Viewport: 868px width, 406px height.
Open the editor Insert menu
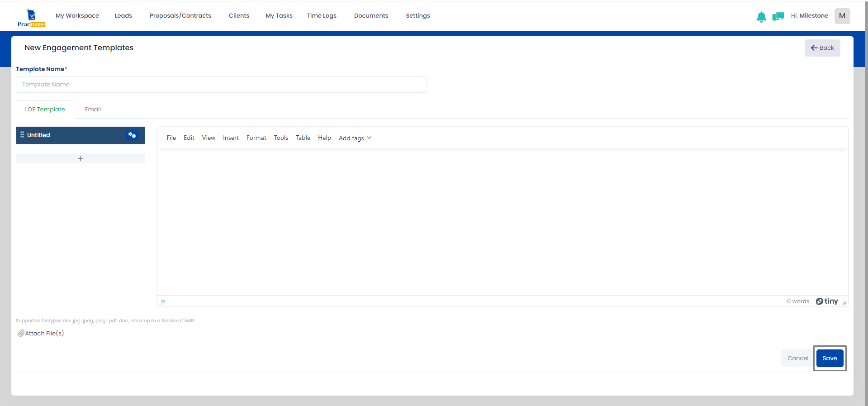pos(231,138)
